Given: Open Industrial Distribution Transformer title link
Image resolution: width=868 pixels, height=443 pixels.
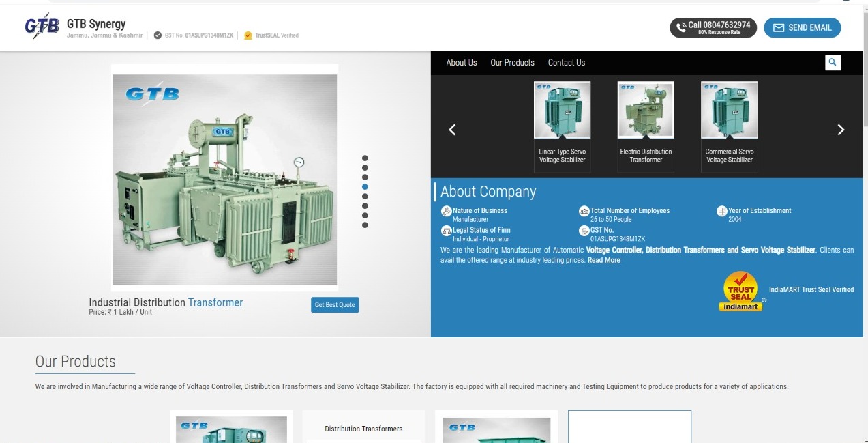Looking at the screenshot, I should click(x=166, y=302).
